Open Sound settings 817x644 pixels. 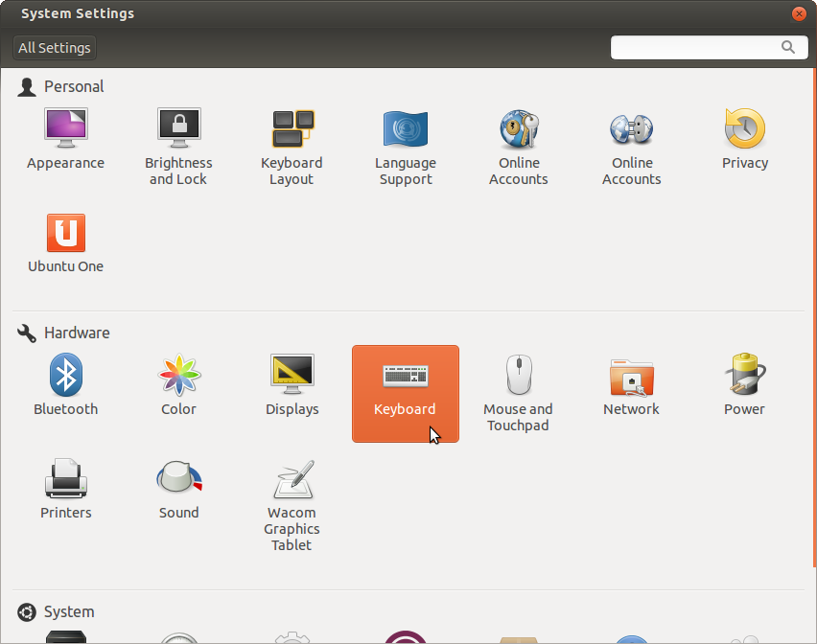178,490
